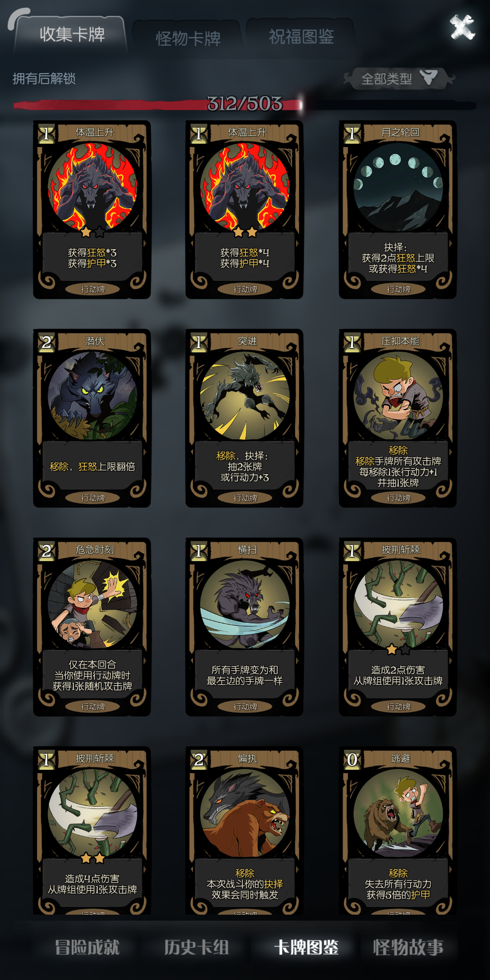Switch to the 祝福图鉴 tab
Image resolution: width=490 pixels, height=980 pixels.
[x=301, y=37]
